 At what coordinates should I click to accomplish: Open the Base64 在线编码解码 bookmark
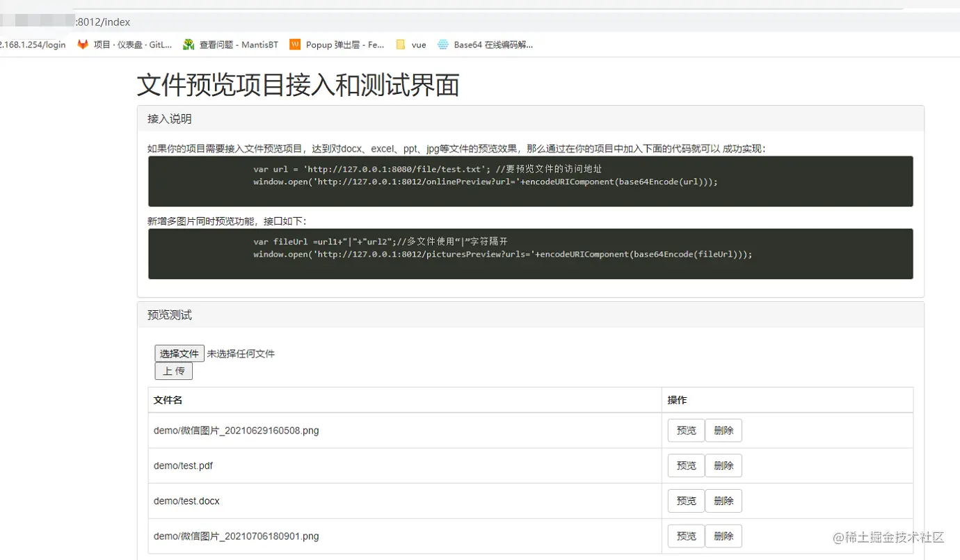click(485, 45)
